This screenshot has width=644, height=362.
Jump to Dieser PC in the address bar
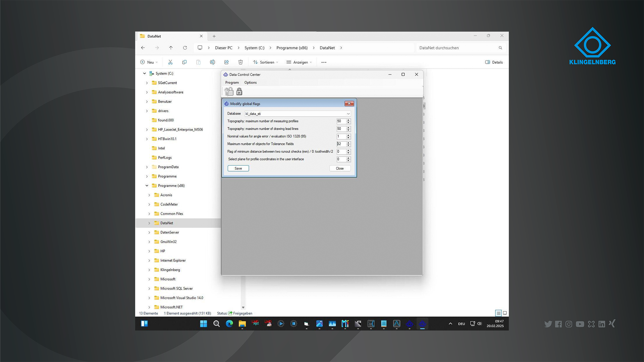click(224, 48)
